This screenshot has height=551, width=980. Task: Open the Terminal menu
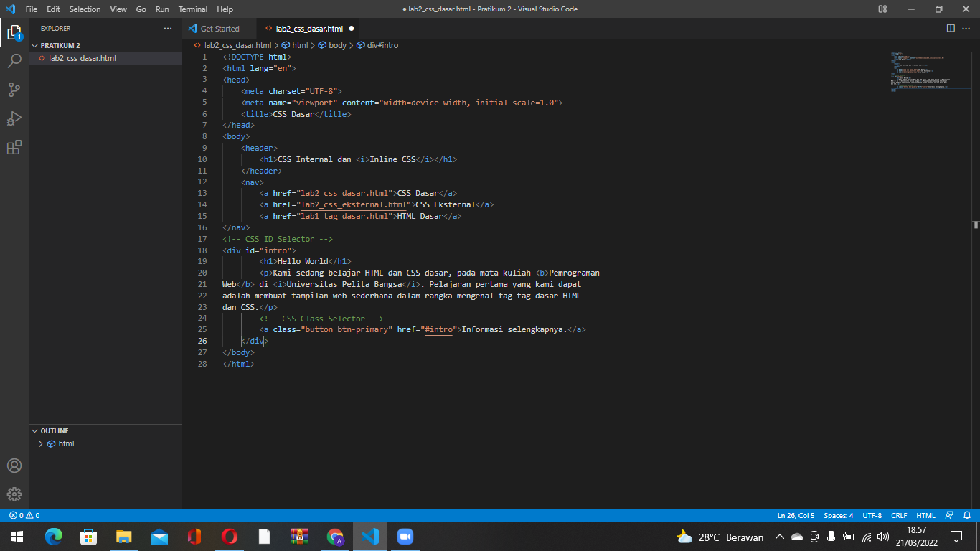[192, 9]
